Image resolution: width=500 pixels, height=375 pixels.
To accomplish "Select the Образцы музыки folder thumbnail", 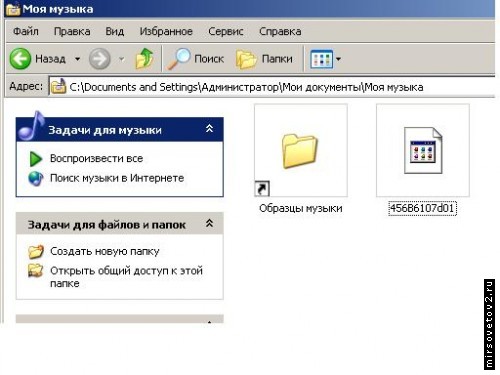I will pyautogui.click(x=301, y=150).
